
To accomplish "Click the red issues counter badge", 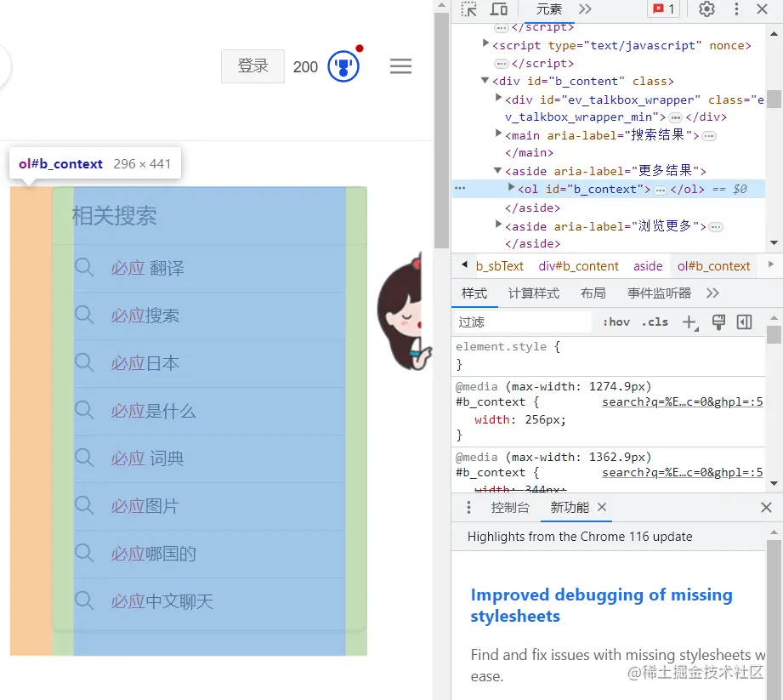I will tap(662, 9).
